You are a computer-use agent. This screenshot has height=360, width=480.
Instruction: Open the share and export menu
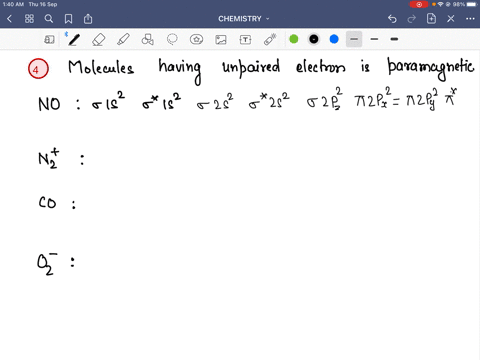click(x=88, y=19)
